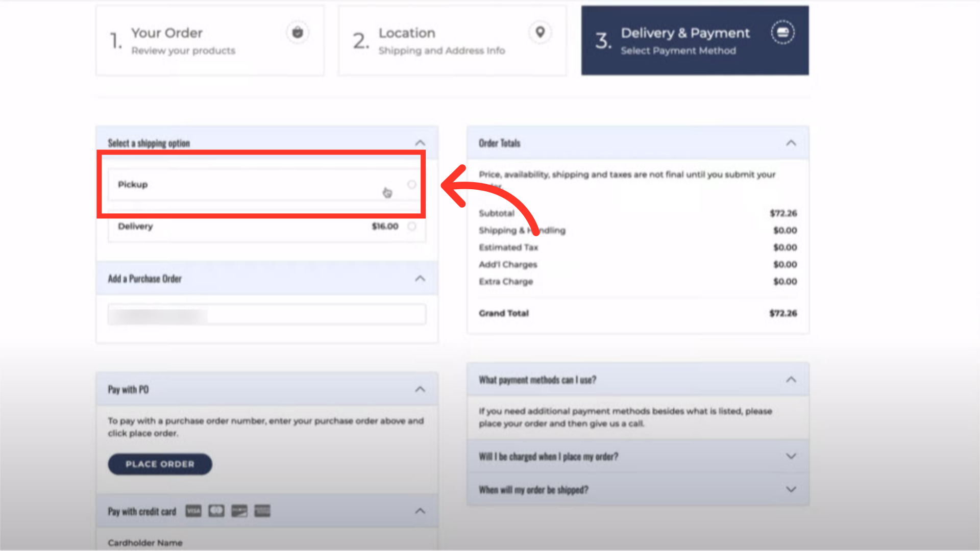Go to step 2 Location tab

pyautogui.click(x=452, y=41)
